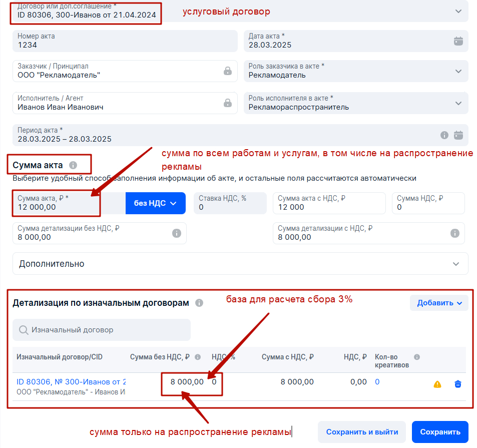The height and width of the screenshot is (448, 477).
Task: Click the Сохранить и выйти button
Action: tap(362, 432)
